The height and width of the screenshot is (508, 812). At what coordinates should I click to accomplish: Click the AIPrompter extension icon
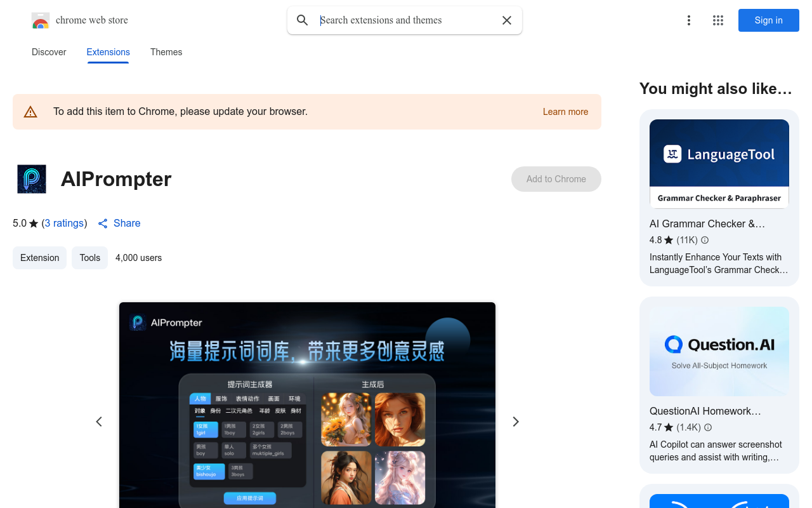[32, 179]
